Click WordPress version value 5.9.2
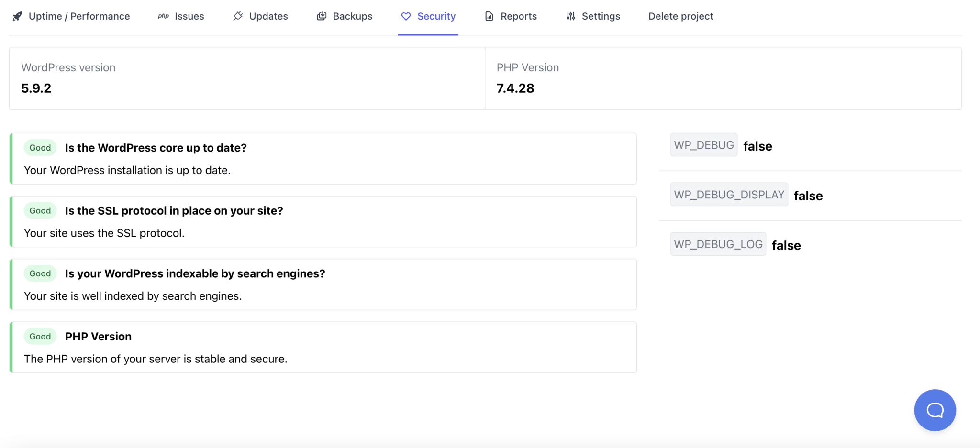The image size is (980, 448). point(36,88)
